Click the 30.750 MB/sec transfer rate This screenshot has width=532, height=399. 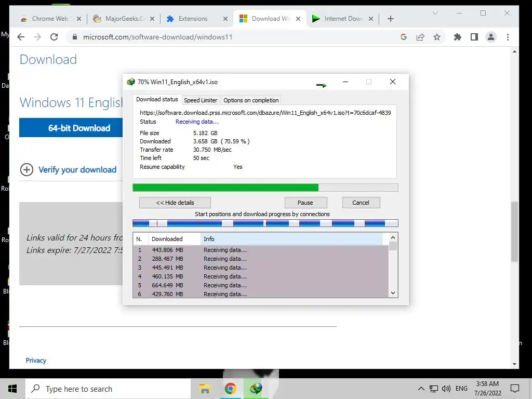[212, 150]
